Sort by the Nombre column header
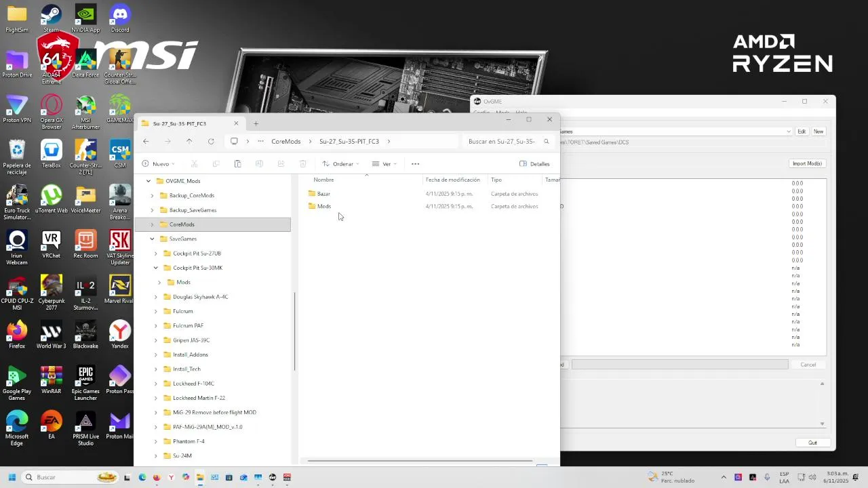 (x=323, y=180)
